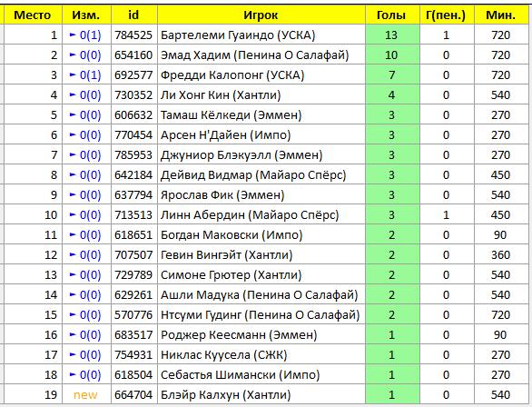Click id cell 729789
The image size is (532, 407).
(133, 275)
